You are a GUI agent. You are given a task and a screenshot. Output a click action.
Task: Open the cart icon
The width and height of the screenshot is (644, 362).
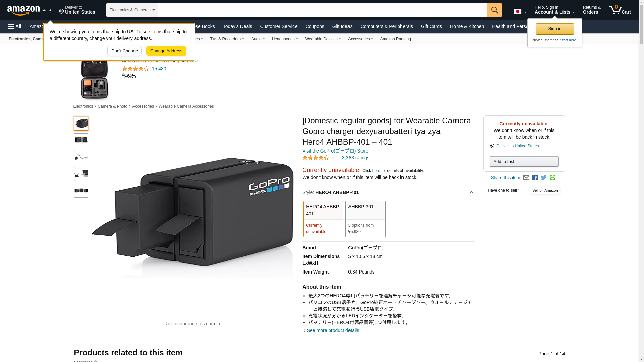pyautogui.click(x=620, y=10)
